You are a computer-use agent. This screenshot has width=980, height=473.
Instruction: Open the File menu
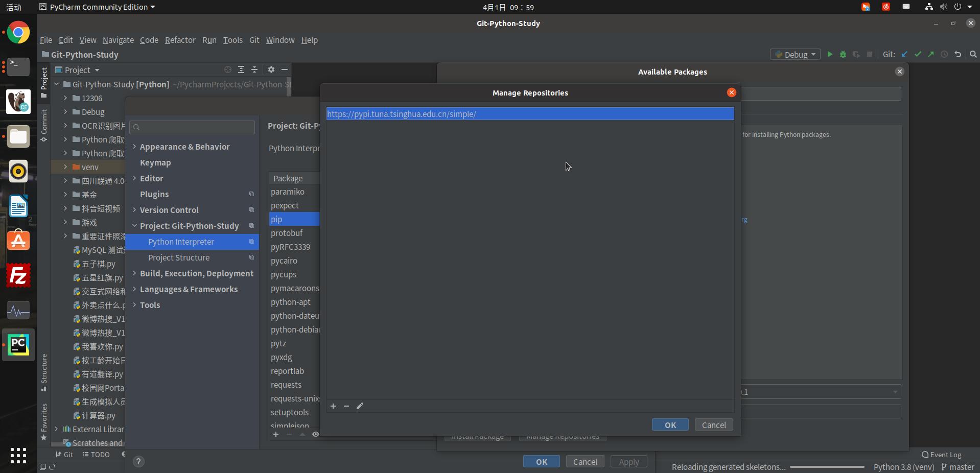(46, 40)
